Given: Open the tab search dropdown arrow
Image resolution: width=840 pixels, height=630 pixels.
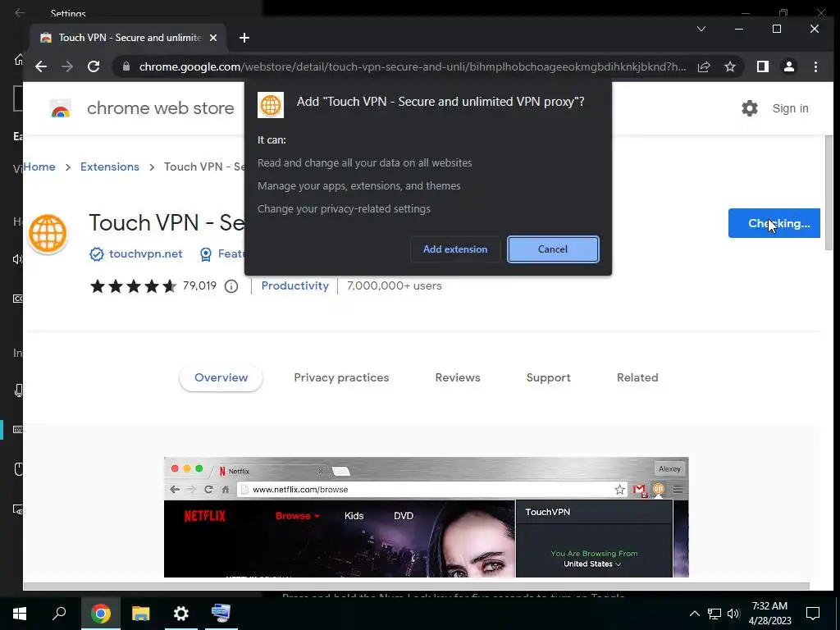Looking at the screenshot, I should point(701,29).
